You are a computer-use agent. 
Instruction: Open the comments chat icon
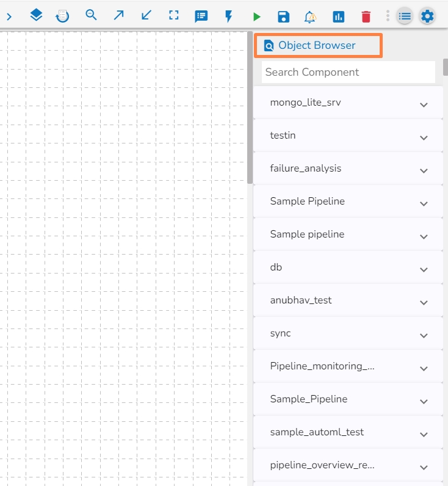click(x=201, y=16)
